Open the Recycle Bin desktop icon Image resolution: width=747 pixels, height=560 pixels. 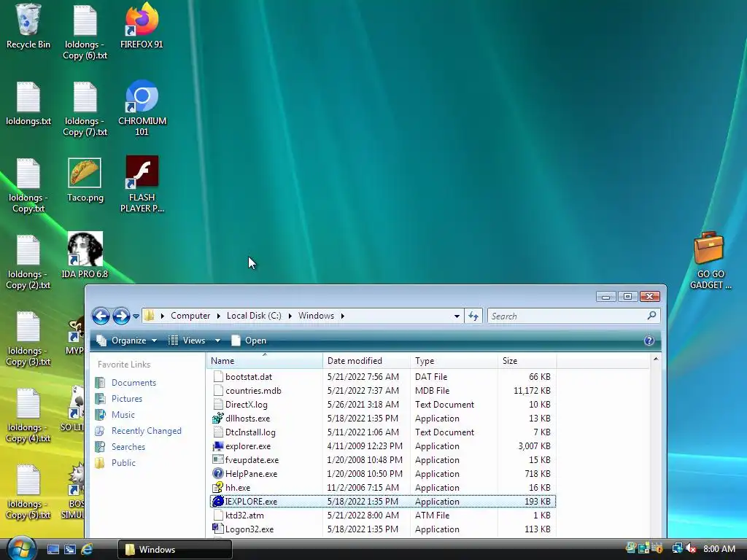28,26
